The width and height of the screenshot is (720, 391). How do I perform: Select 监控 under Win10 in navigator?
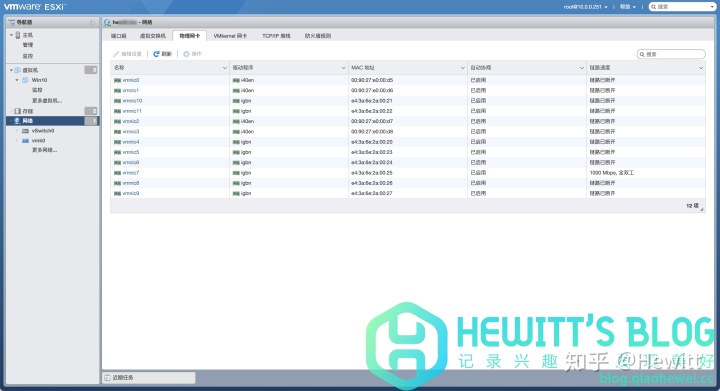pos(37,90)
